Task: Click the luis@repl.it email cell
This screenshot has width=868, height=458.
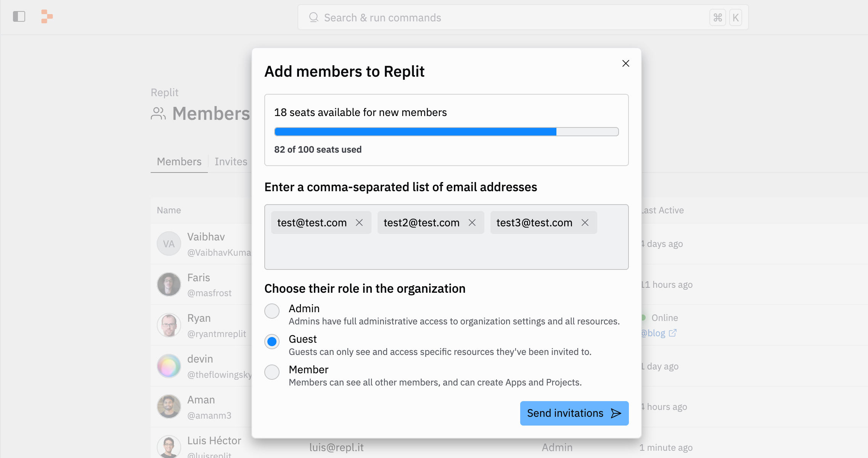Action: coord(336,448)
